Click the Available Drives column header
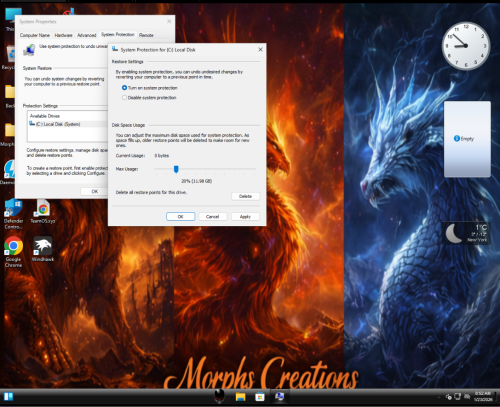Screen dimensions: 500x407 45,116
